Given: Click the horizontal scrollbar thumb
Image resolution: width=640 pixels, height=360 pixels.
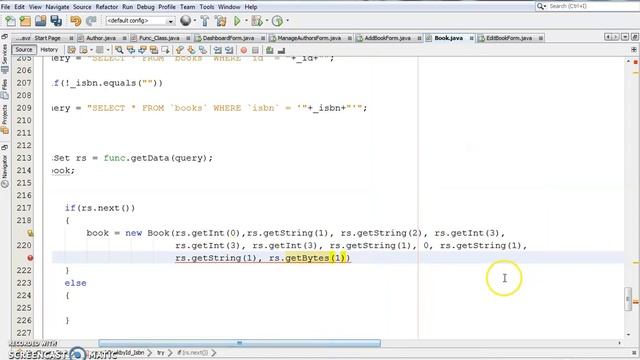Looking at the screenshot, I should [x=240, y=343].
